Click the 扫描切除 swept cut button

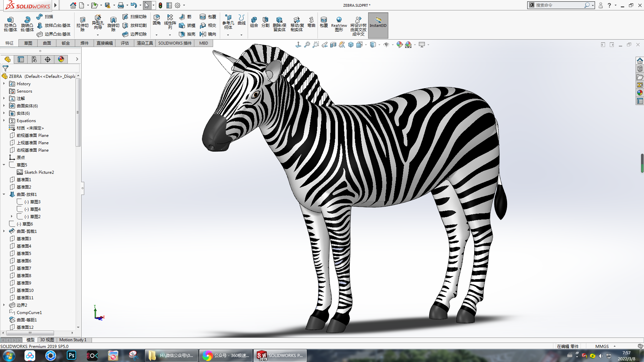coord(135,17)
